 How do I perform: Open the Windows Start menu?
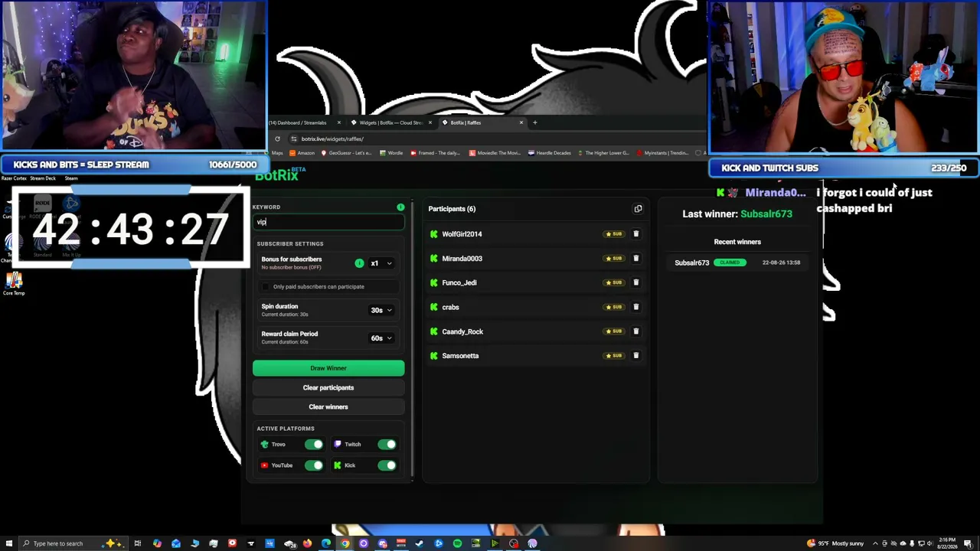click(8, 543)
